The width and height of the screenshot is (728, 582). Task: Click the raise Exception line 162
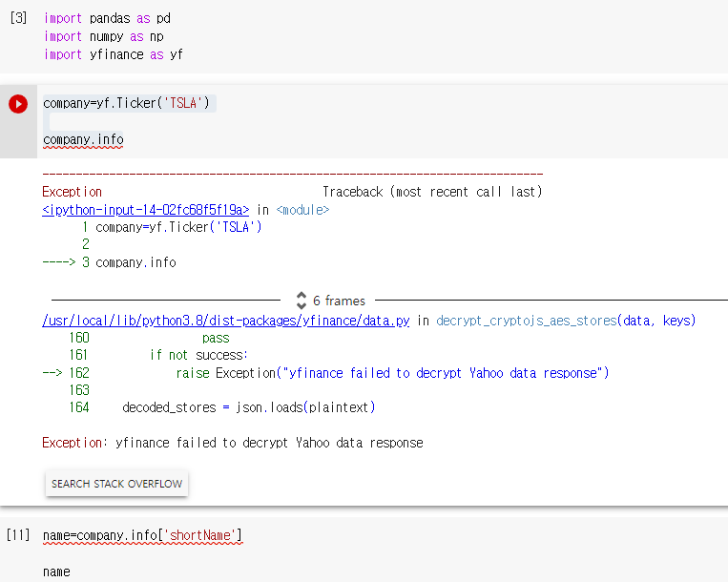392,373
